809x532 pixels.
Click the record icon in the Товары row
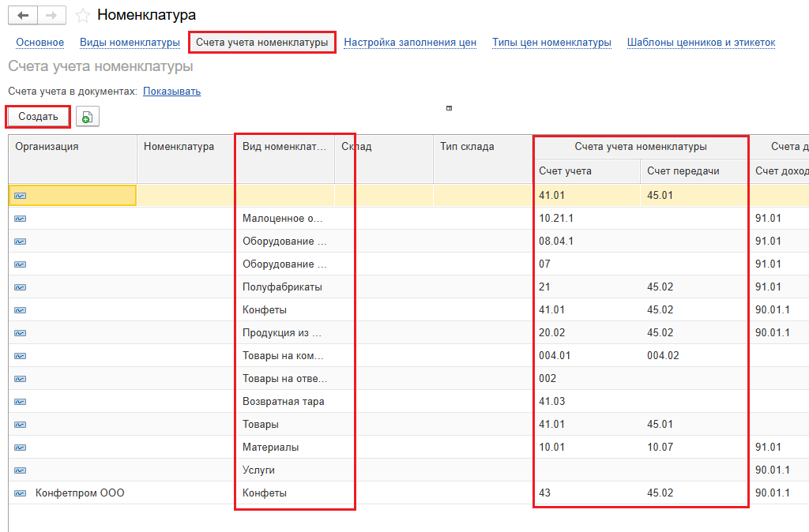tap(20, 425)
